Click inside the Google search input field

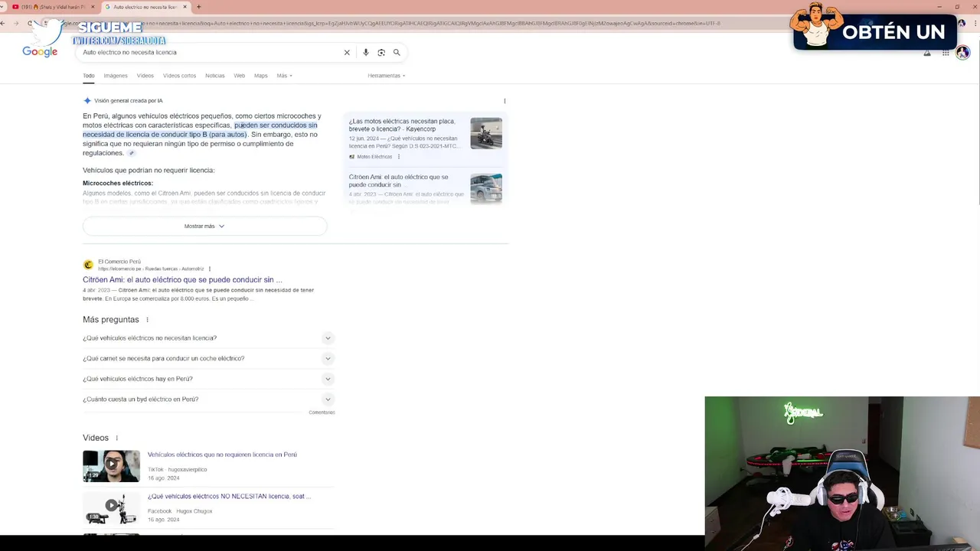[x=211, y=53]
